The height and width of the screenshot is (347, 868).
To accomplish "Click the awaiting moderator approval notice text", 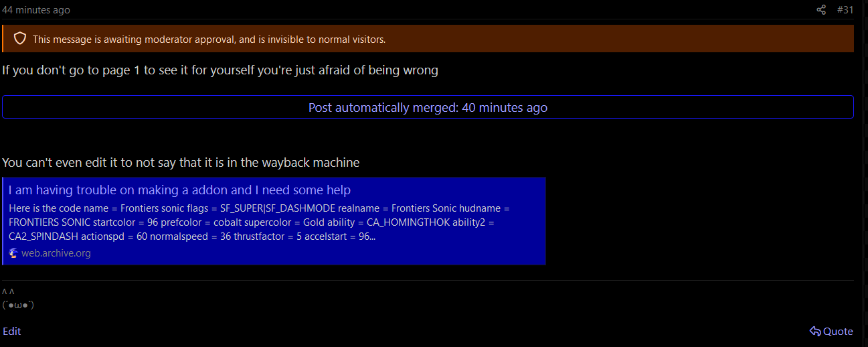I will tap(209, 40).
